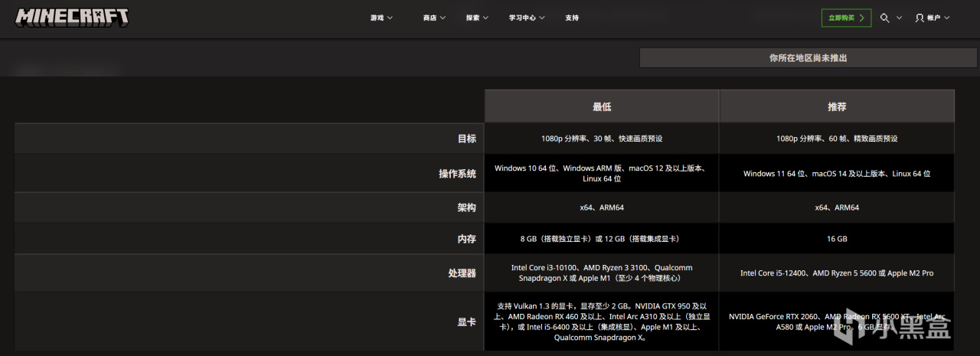Screen dimensions: 980x356
Task: Select the minimum x64、ARM64 architecture cell
Action: (602, 207)
